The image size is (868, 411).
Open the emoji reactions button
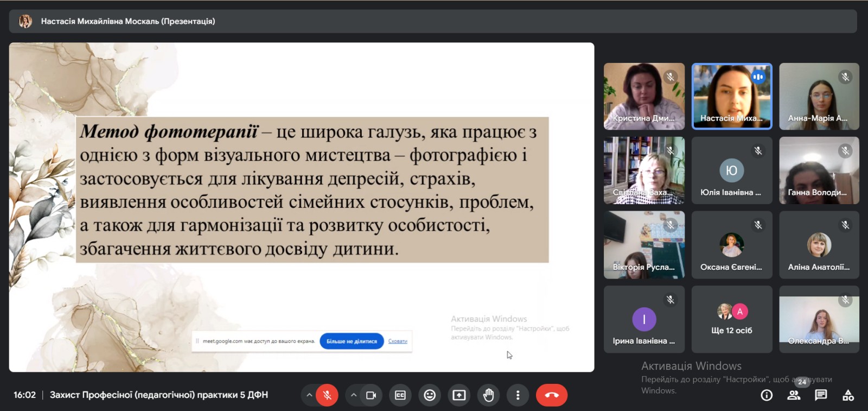click(430, 395)
